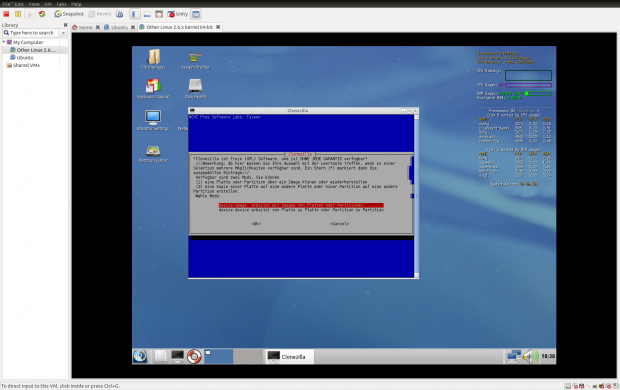
Task: Close the Library panel
Action: coord(65,25)
